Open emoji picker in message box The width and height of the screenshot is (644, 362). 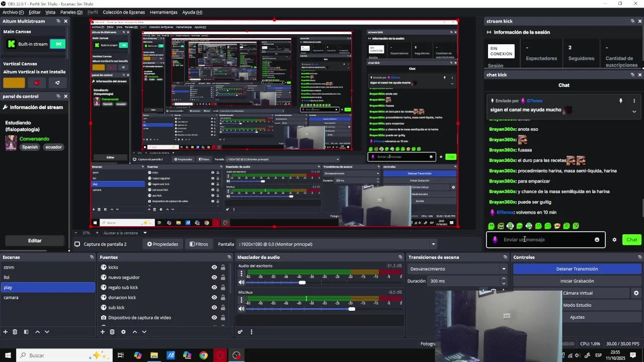(x=597, y=240)
